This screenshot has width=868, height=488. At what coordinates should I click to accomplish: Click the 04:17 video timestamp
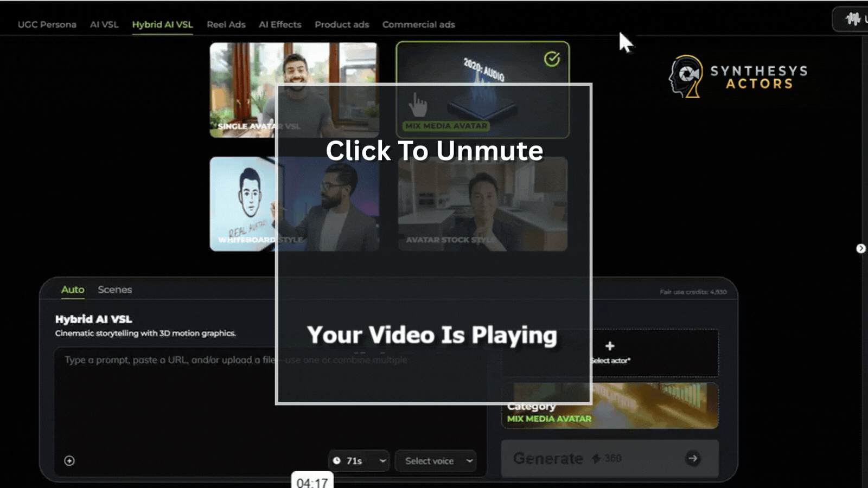(312, 481)
